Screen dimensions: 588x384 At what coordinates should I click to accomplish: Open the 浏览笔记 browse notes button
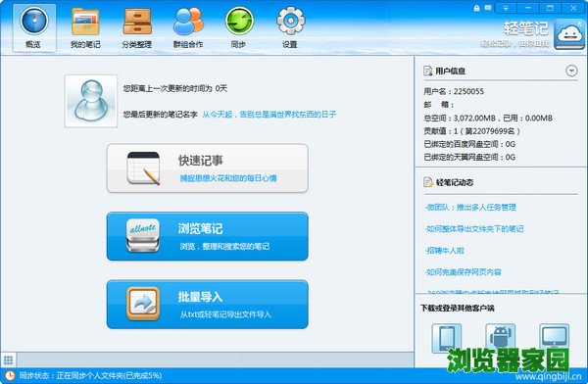208,236
